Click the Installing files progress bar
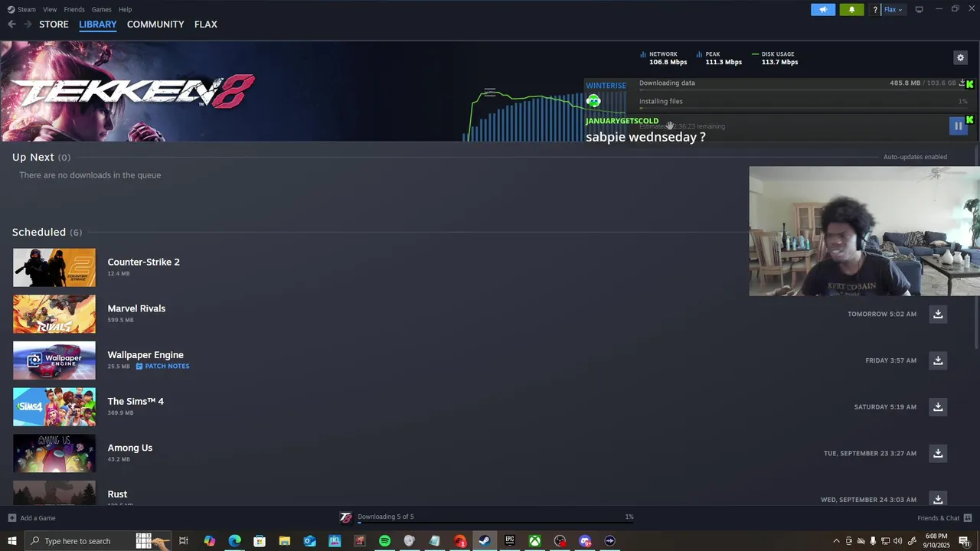 (x=803, y=108)
